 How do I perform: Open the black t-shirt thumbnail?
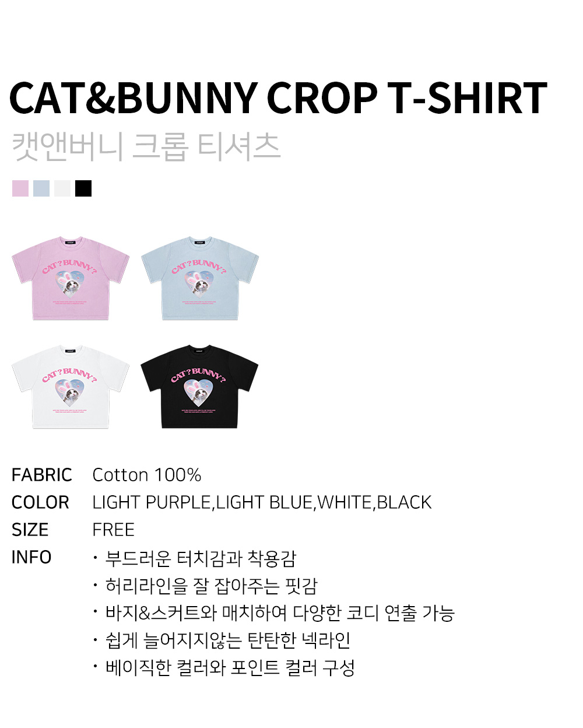[199, 387]
